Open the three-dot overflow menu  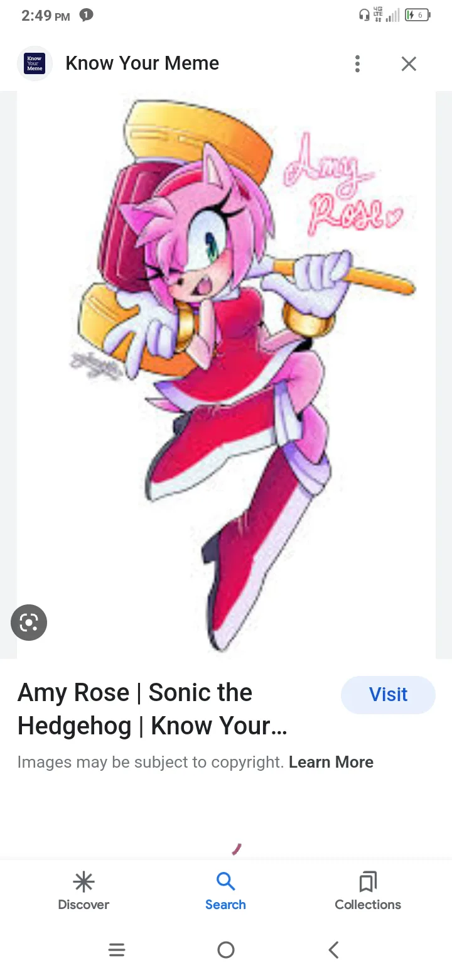click(357, 63)
